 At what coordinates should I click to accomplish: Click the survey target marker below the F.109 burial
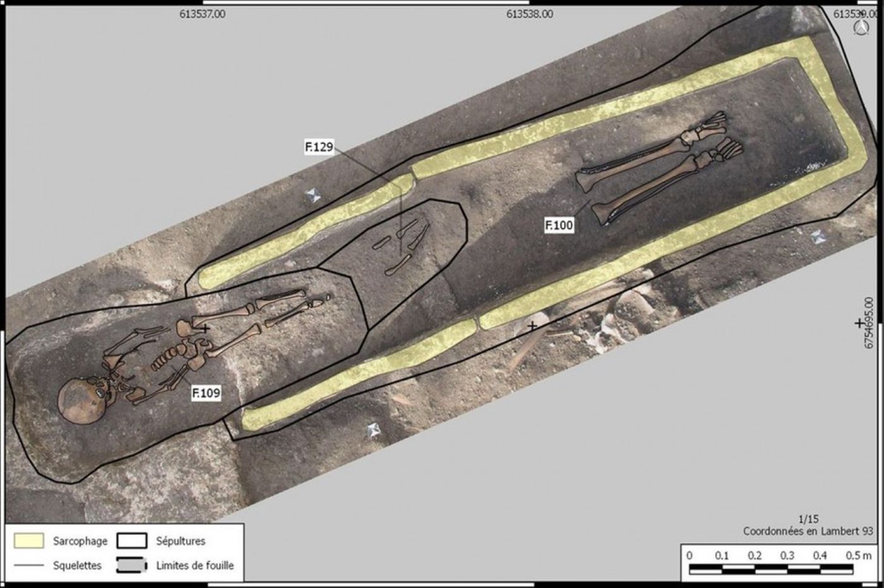pyautogui.click(x=374, y=430)
